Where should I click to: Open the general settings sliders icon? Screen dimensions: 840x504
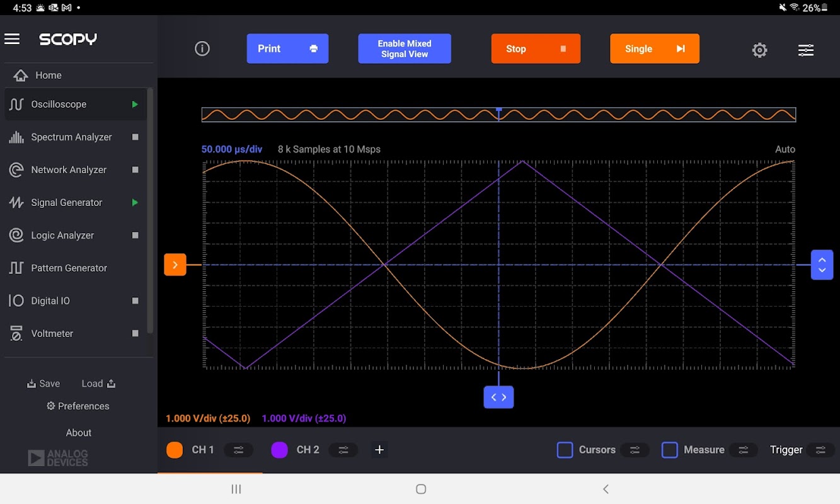point(806,50)
